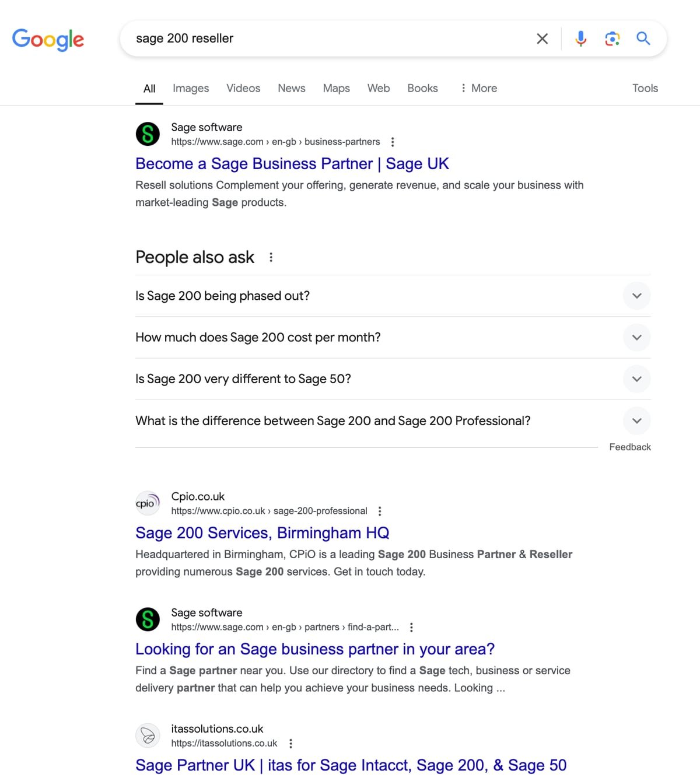Click the itassolutions.co.uk site name
The height and width of the screenshot is (781, 700).
point(217,729)
